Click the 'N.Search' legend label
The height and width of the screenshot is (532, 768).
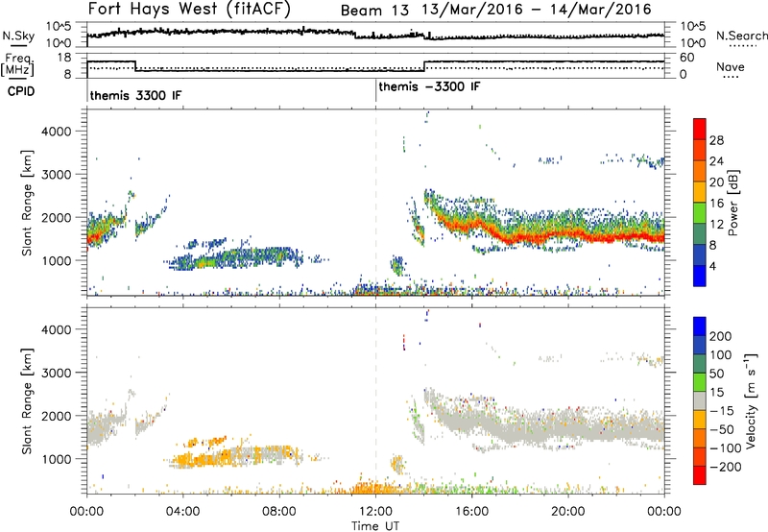pyautogui.click(x=741, y=36)
